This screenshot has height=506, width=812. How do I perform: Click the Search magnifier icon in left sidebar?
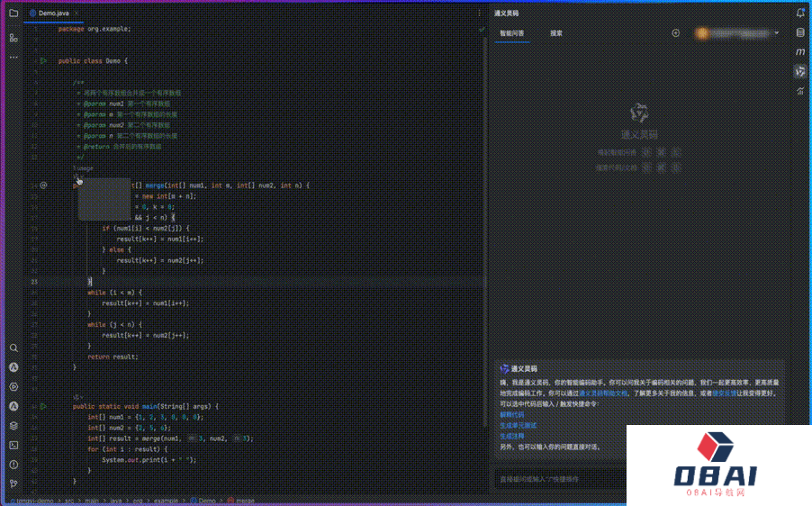[x=14, y=348]
